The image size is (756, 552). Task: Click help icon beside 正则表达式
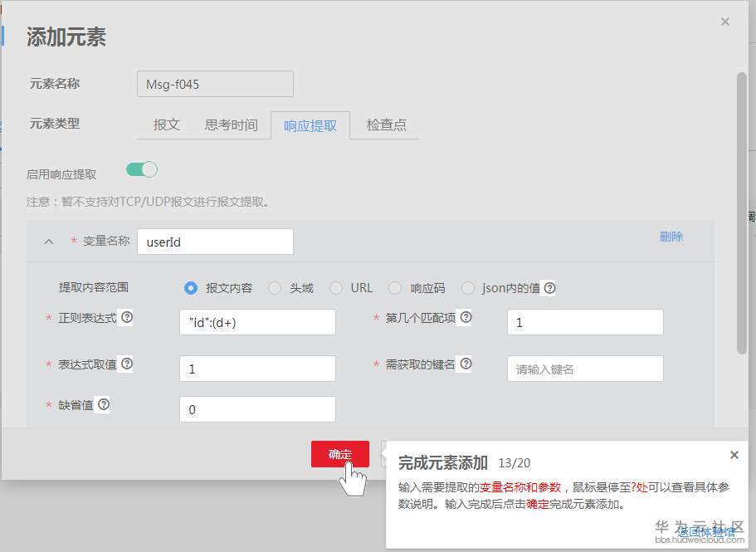point(127,317)
